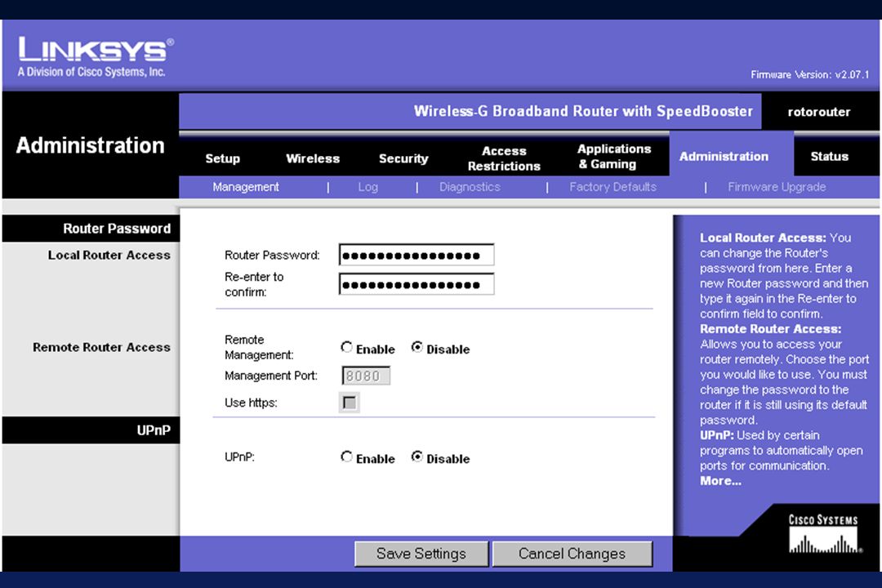Select Disable for Remote Management
Screen dimensions: 882x588
[416, 347]
